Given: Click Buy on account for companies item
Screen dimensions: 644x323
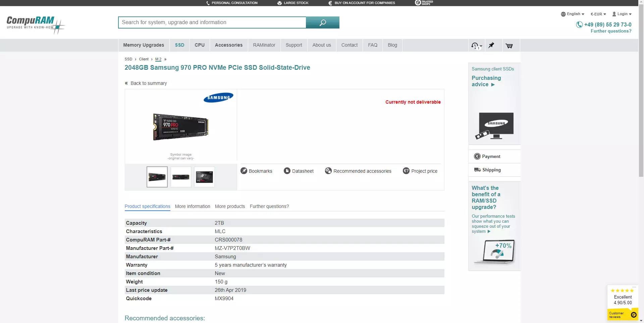Looking at the screenshot, I should pyautogui.click(x=361, y=3).
